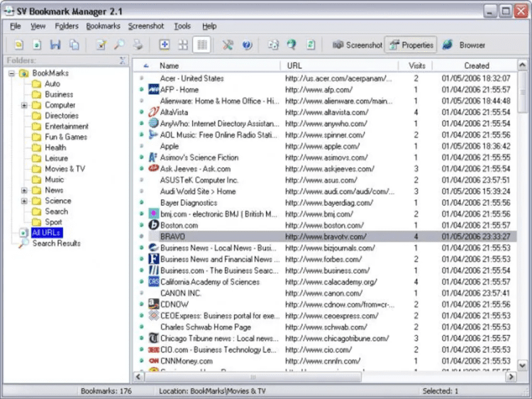
Task: Collapse the BookMarks root node
Action: click(x=12, y=73)
